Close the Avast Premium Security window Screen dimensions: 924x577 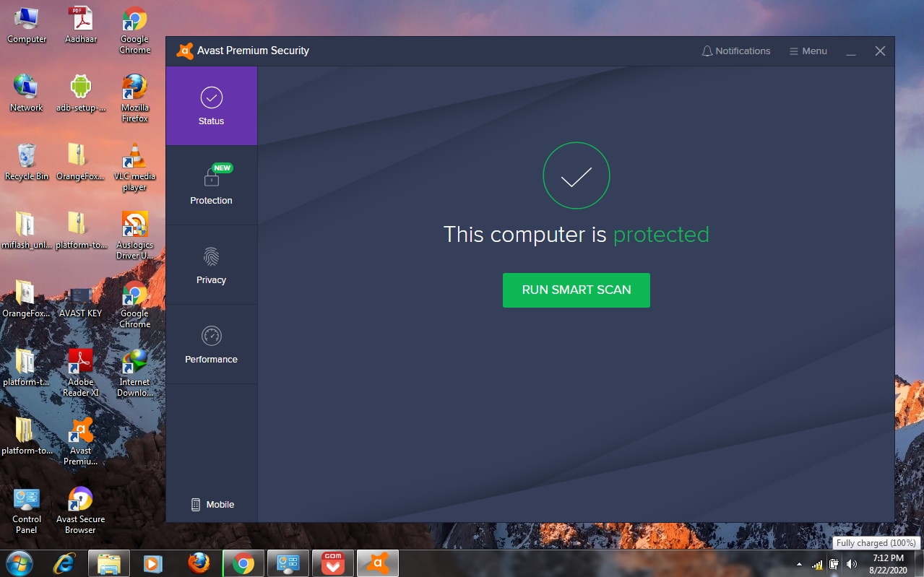click(880, 51)
